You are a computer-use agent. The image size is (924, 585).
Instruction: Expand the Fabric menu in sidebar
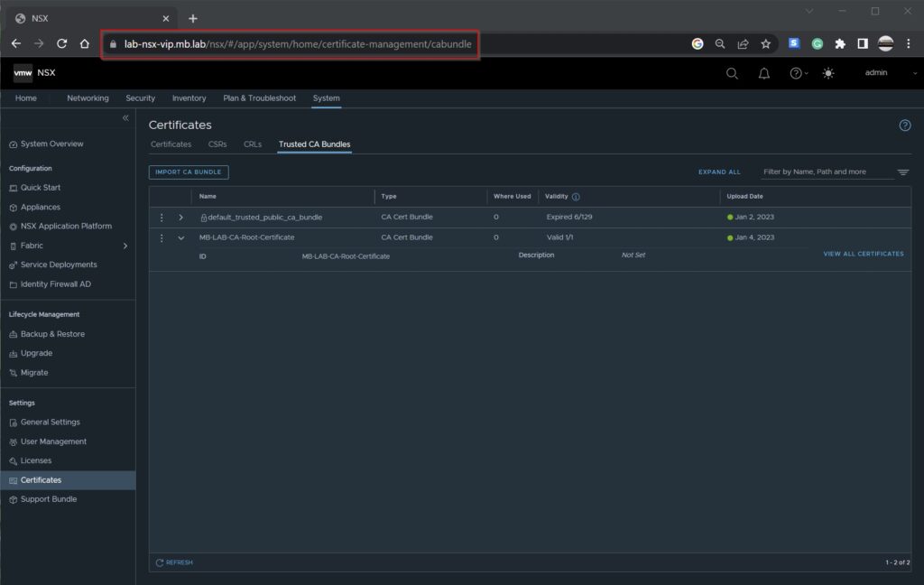point(125,246)
